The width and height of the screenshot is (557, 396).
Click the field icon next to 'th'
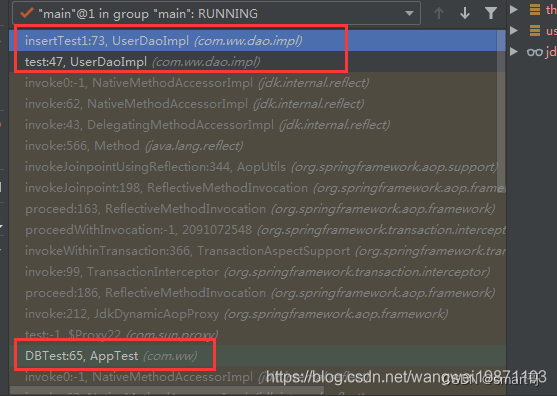(x=535, y=9)
